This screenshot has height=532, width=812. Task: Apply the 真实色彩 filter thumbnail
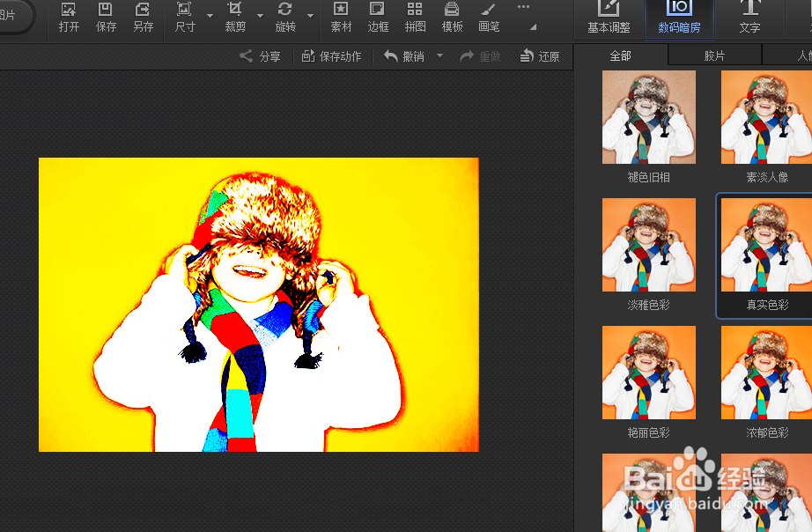tap(766, 245)
